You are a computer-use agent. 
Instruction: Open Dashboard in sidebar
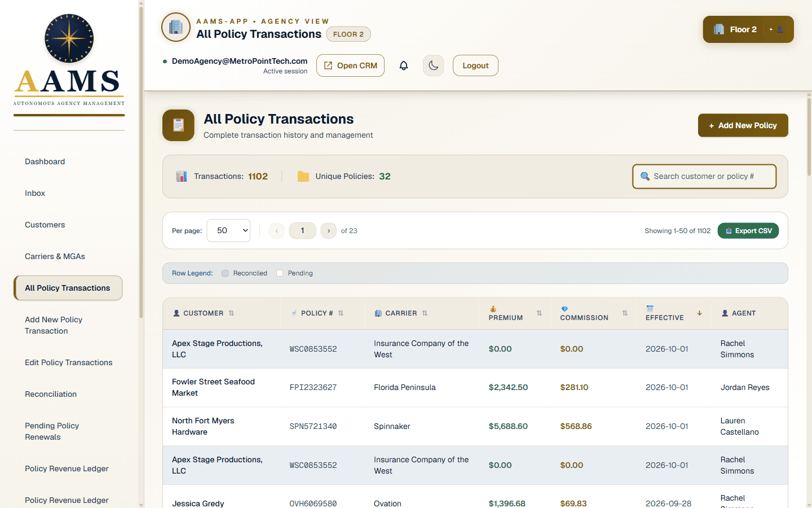[x=68, y=161]
